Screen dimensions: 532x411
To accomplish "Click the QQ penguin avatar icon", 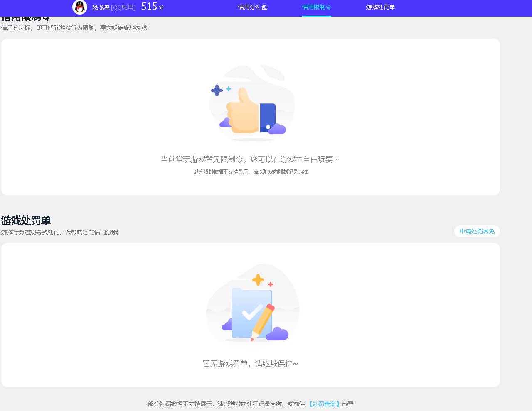I will coord(79,7).
